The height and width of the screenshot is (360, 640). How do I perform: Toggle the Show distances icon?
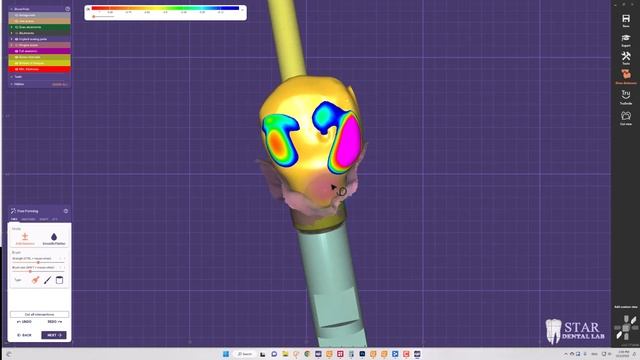point(626,75)
